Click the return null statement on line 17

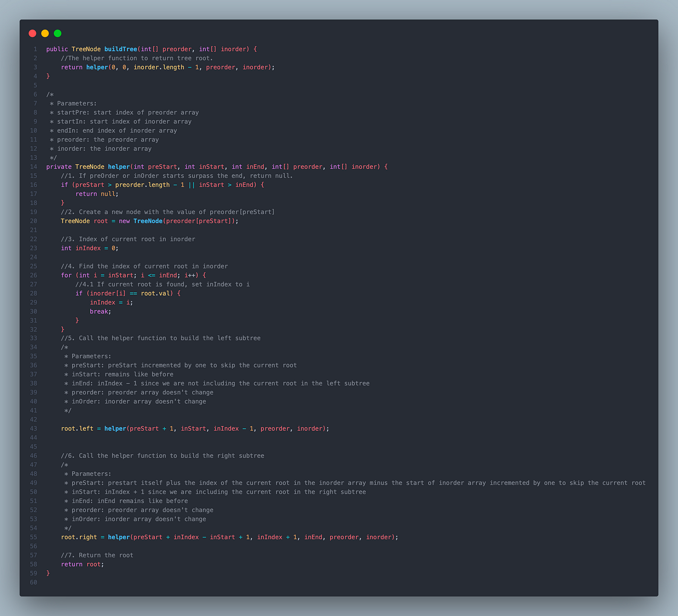click(97, 194)
